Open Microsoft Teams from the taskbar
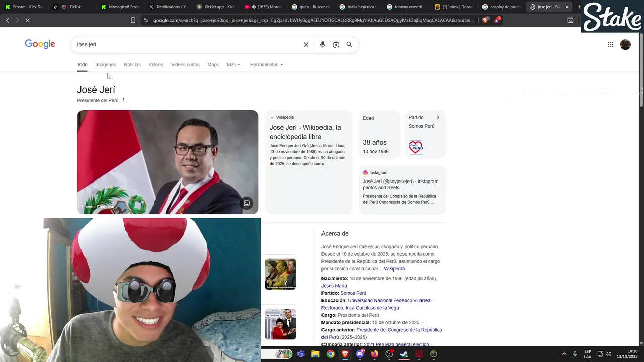 [x=301, y=354]
